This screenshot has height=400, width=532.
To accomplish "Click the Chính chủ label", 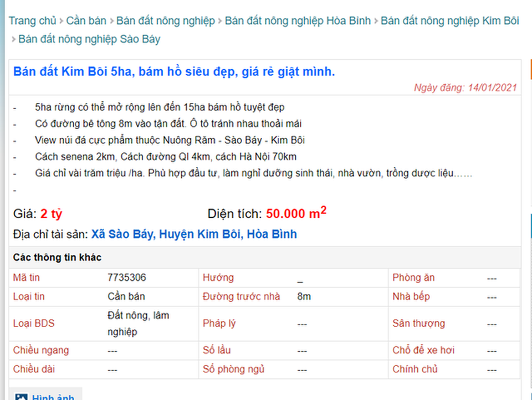I will [x=415, y=369].
